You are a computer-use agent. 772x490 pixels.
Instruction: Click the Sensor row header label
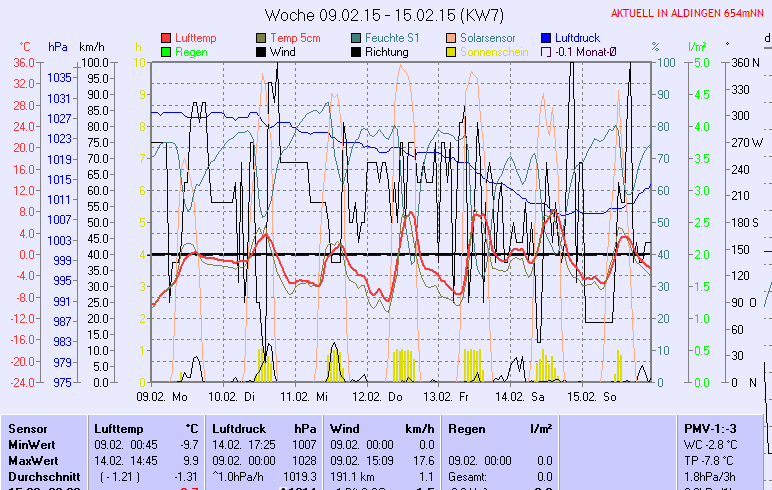pyautogui.click(x=28, y=428)
